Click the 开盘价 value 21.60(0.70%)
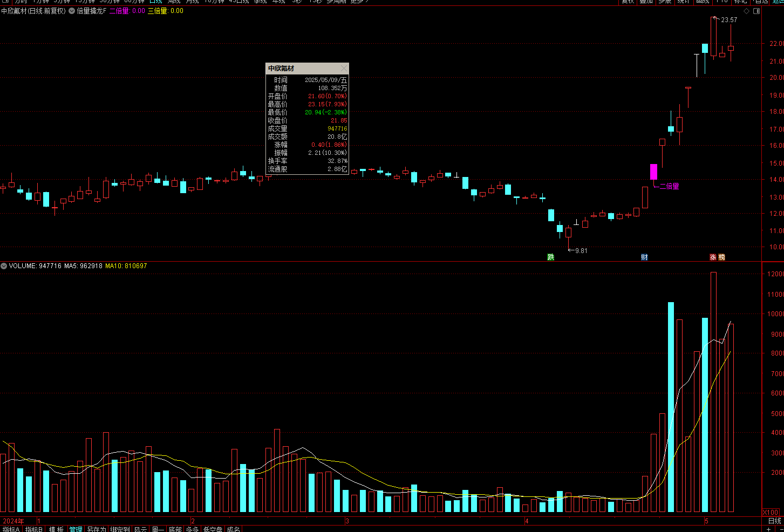784x532 pixels. point(328,96)
